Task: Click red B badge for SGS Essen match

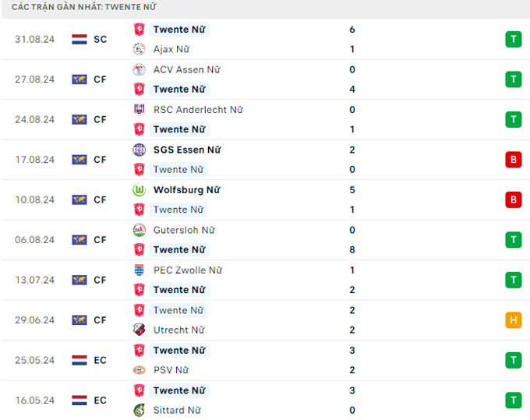Action: pyautogui.click(x=513, y=160)
